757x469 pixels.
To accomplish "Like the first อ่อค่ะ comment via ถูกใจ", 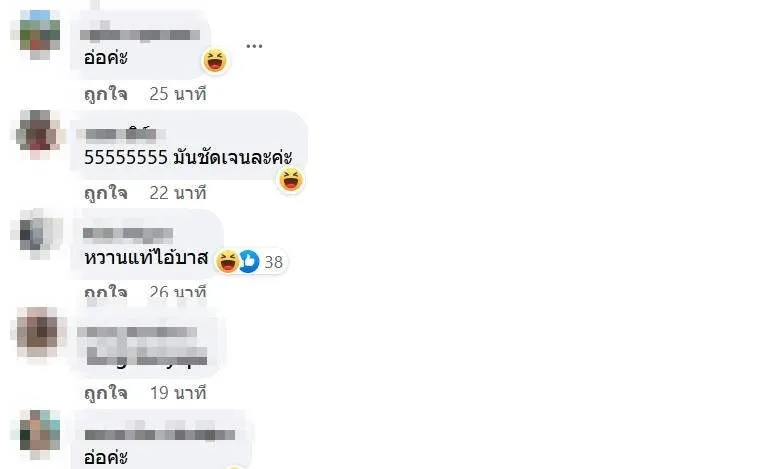I will click(106, 94).
